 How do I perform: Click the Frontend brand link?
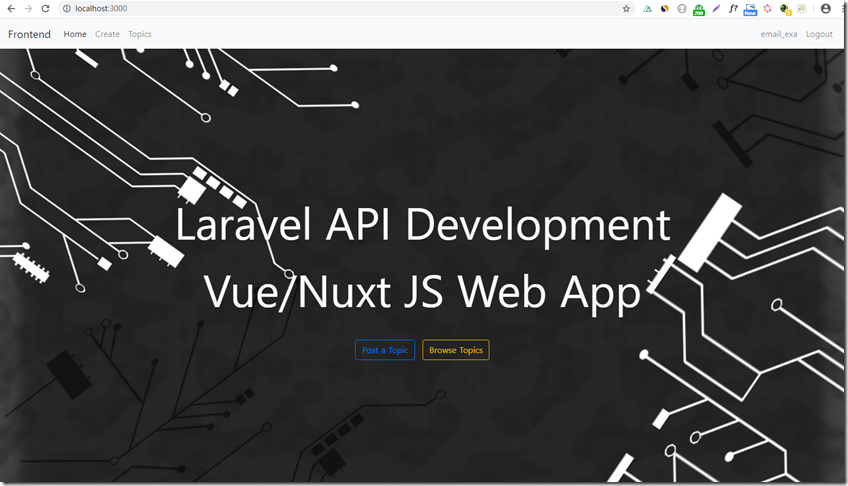(29, 34)
